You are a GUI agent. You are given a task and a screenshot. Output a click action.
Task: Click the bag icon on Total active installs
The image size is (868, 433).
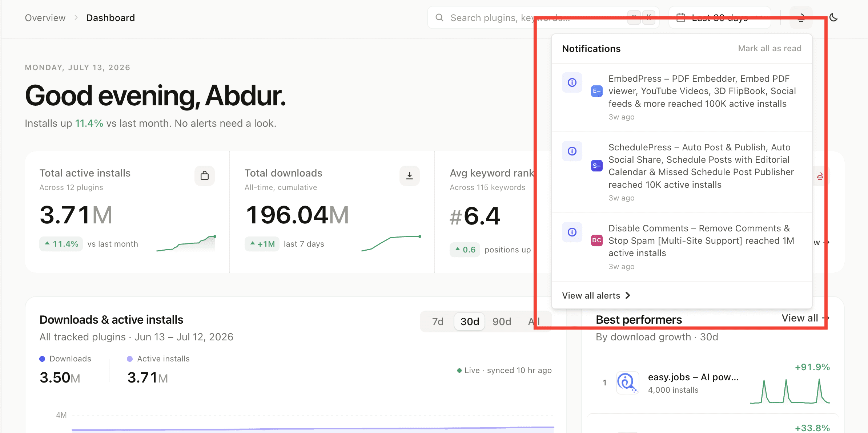point(205,176)
